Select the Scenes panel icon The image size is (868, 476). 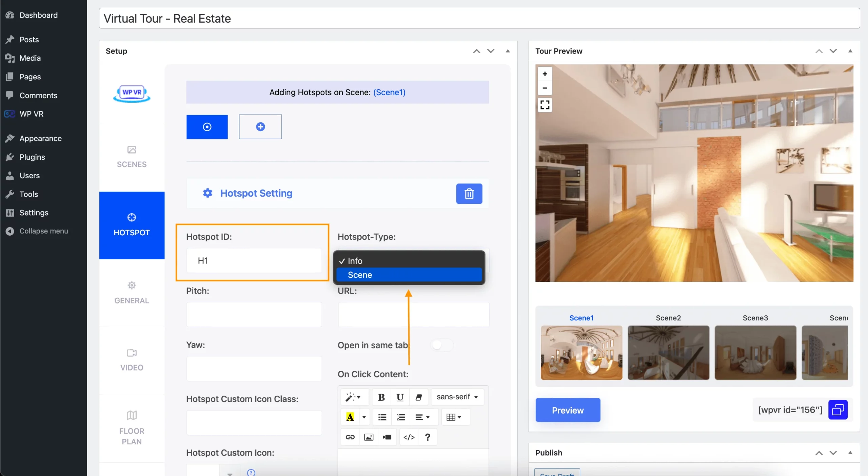pos(131,150)
